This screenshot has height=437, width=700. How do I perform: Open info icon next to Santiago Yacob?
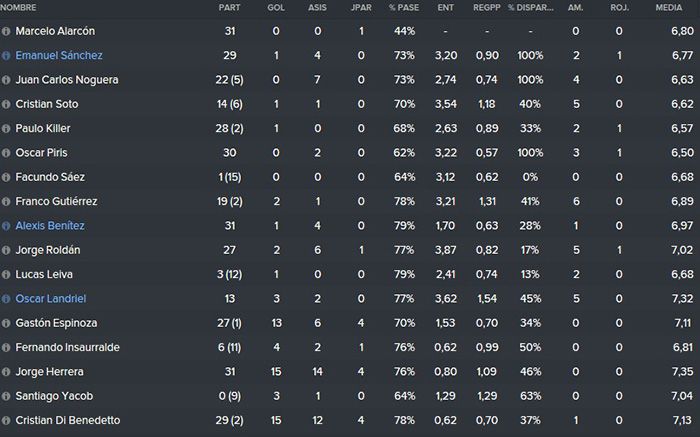(x=6, y=396)
